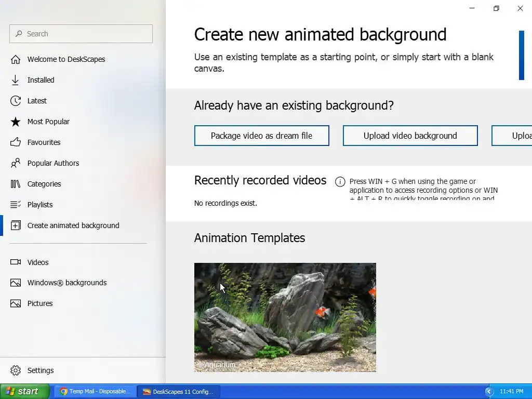The width and height of the screenshot is (532, 399).
Task: Go to the Installed section
Action: click(x=41, y=80)
